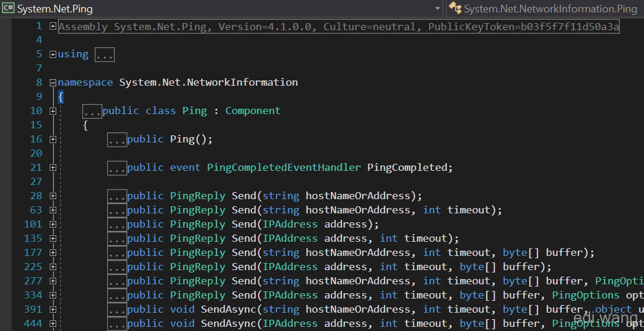Viewport: 644px width, 331px height.
Task: Click PingReply on line 28
Action: coord(198,196)
